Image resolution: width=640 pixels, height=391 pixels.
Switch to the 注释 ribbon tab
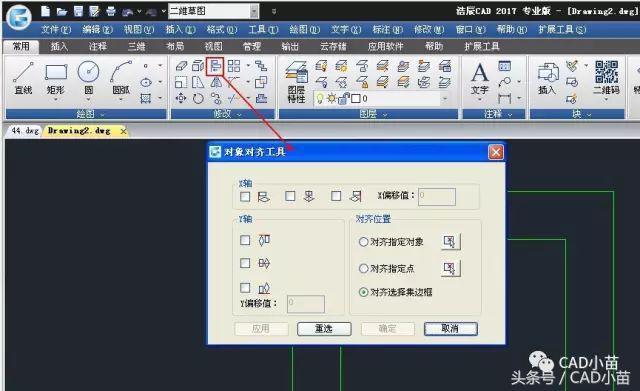pyautogui.click(x=98, y=46)
